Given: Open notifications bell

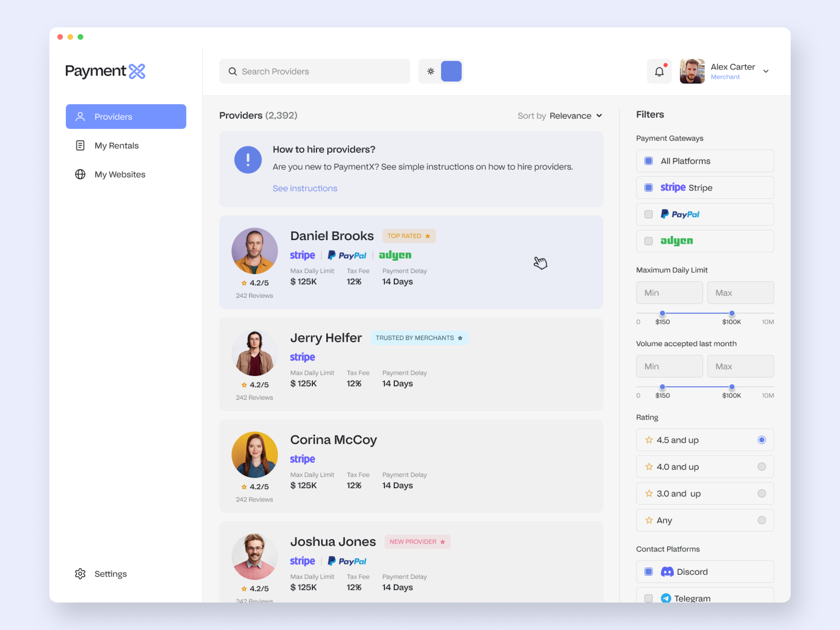Looking at the screenshot, I should pos(659,71).
